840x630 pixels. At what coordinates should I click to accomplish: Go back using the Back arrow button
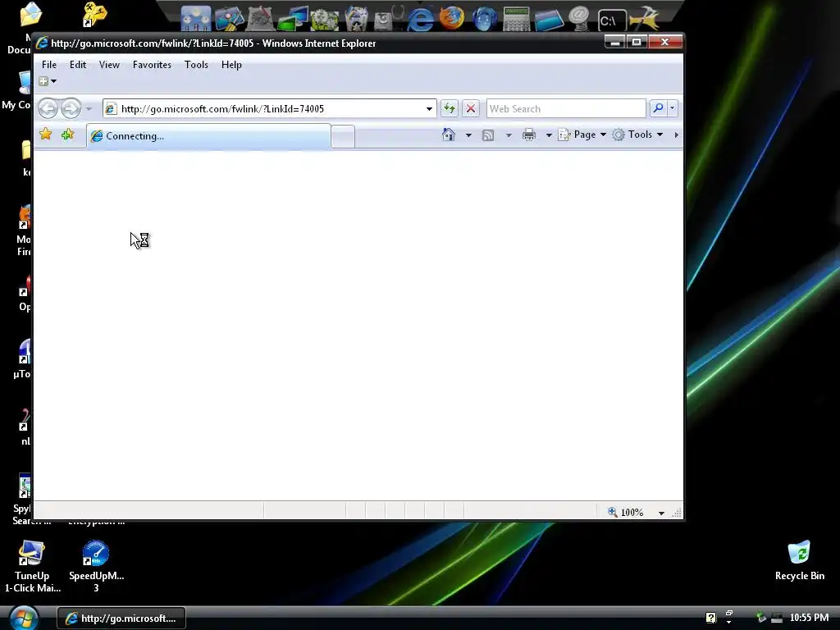48,109
